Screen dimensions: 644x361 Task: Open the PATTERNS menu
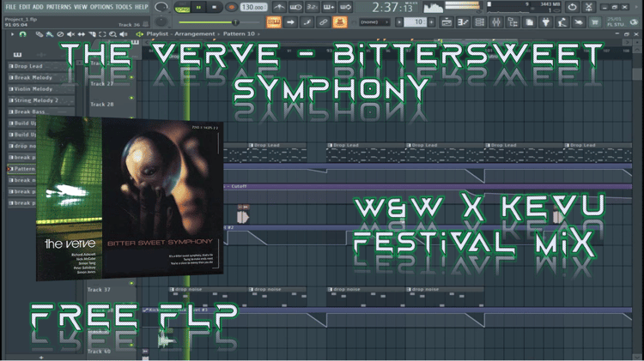58,7
